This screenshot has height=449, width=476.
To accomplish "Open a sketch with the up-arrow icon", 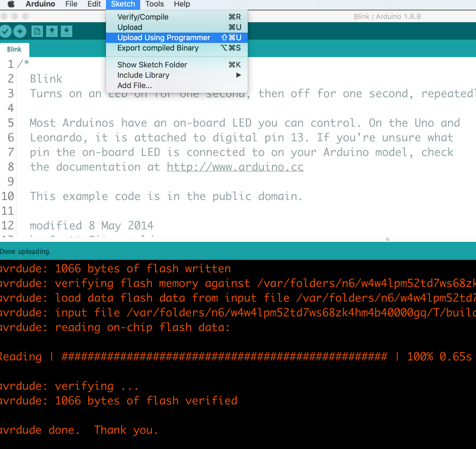I will [x=52, y=31].
